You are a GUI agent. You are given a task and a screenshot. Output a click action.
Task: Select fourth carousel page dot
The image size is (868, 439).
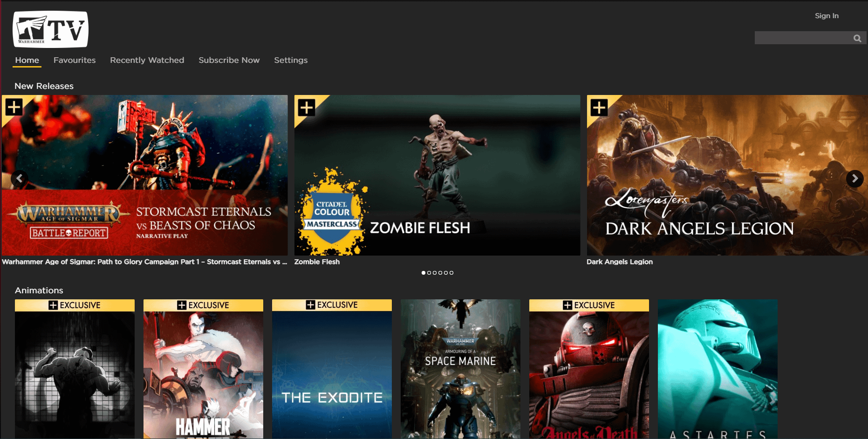click(x=440, y=273)
